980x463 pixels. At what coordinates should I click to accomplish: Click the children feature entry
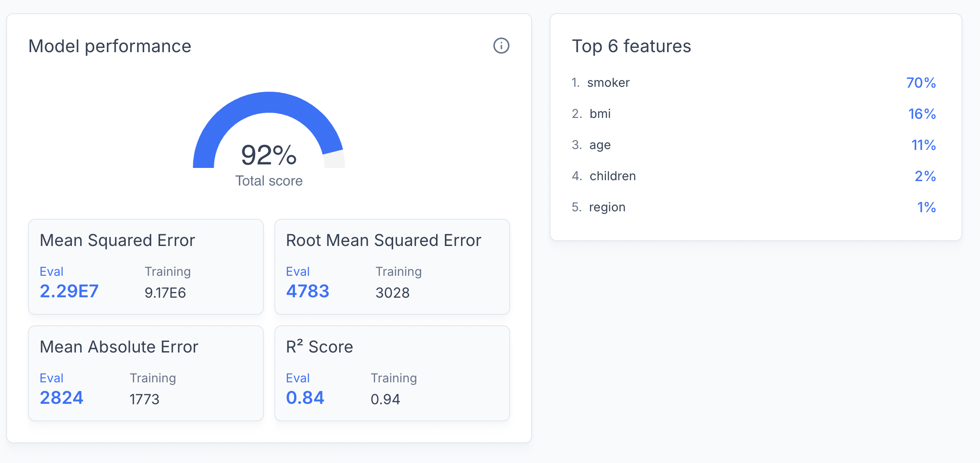612,176
